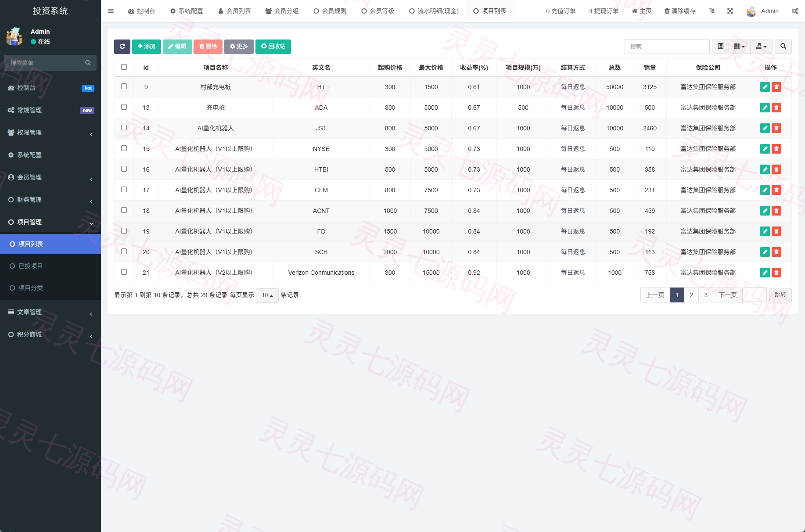Toggle sidebar with hamburger menu icon
The image size is (805, 532).
point(111,11)
